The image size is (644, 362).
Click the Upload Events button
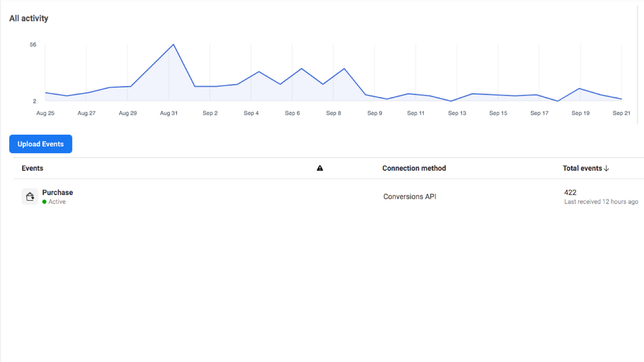41,144
